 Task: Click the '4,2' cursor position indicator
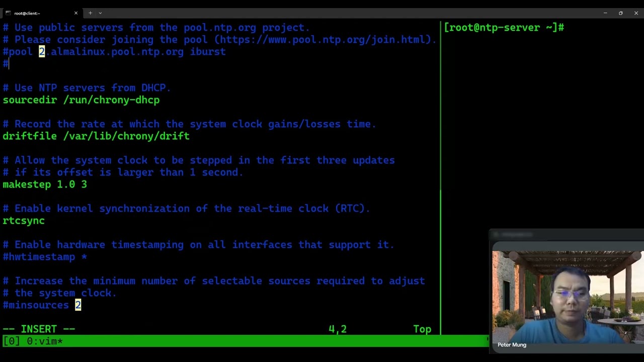(338, 329)
